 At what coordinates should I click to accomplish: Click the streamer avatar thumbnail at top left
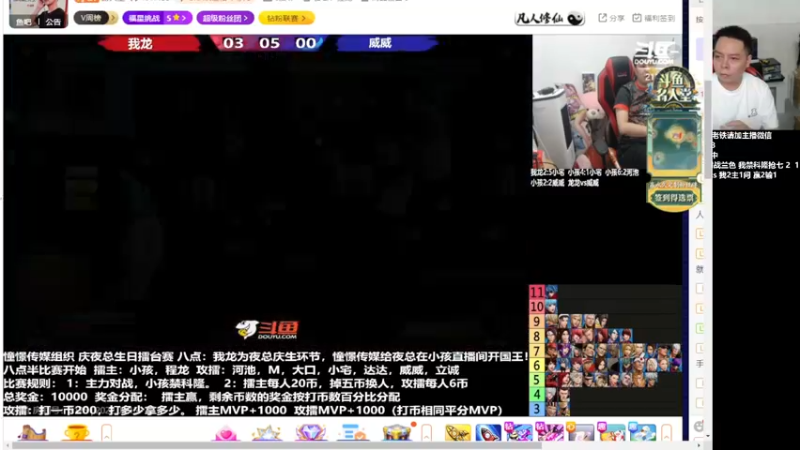point(38,14)
